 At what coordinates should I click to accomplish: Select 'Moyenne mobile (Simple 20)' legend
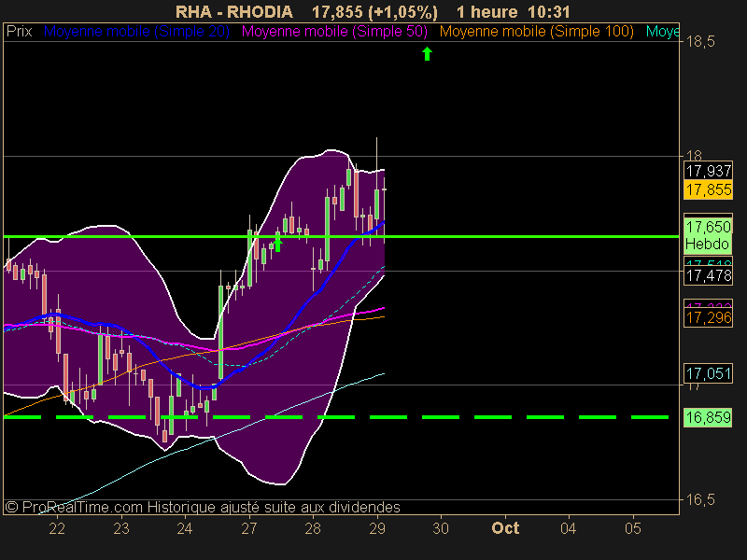[136, 32]
